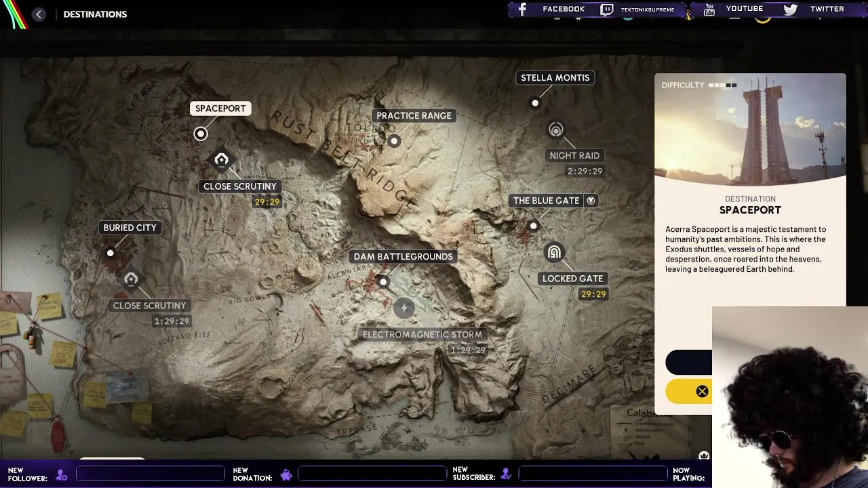The width and height of the screenshot is (868, 488).
Task: Click the Twitter text in overlay bar
Action: (x=827, y=9)
